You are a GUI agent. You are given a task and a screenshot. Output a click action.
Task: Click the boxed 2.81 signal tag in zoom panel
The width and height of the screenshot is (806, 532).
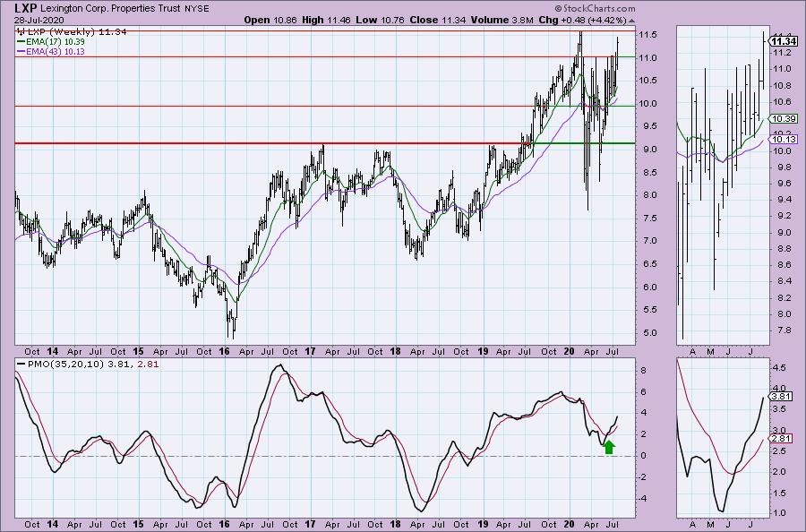[x=781, y=439]
